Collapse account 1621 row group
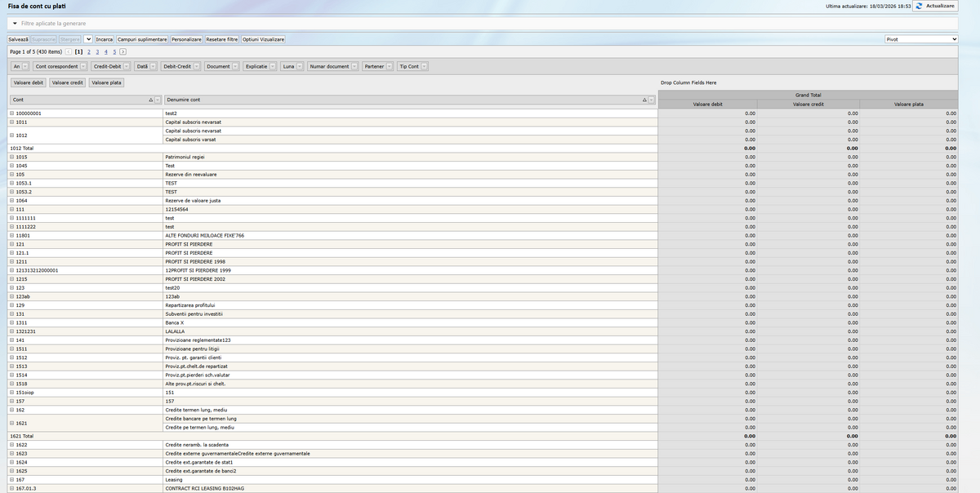This screenshot has width=980, height=493. pyautogui.click(x=11, y=423)
